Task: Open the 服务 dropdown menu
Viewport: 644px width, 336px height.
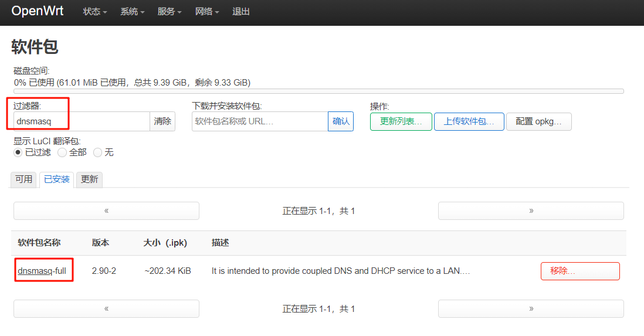Action: 170,12
